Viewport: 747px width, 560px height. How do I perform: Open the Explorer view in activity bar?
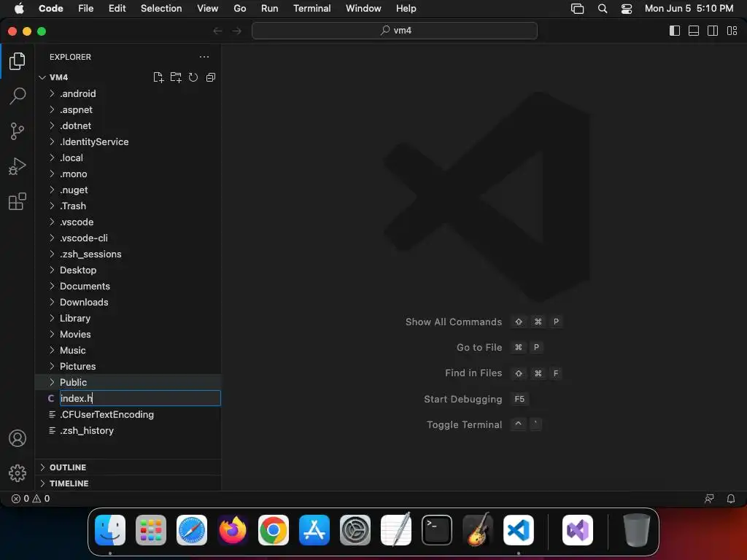pyautogui.click(x=18, y=61)
